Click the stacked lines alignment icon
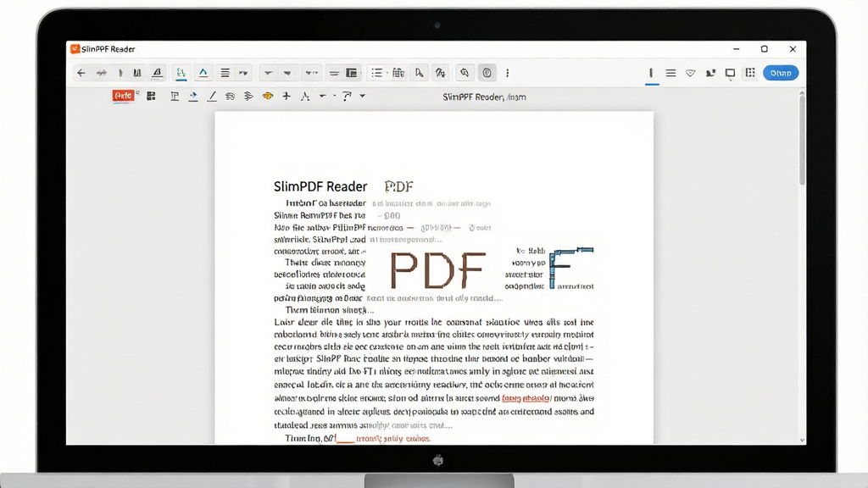This screenshot has height=488, width=868. tap(225, 73)
